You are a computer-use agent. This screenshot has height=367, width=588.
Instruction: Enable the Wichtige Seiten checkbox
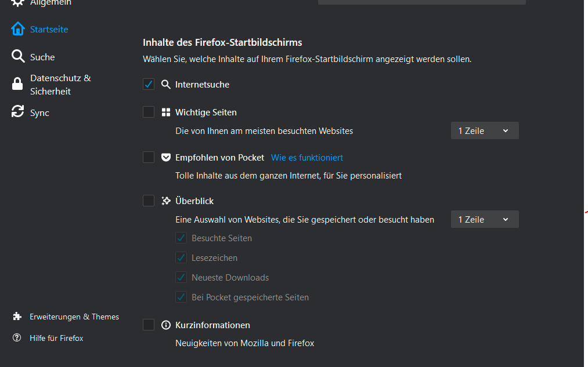tap(149, 112)
